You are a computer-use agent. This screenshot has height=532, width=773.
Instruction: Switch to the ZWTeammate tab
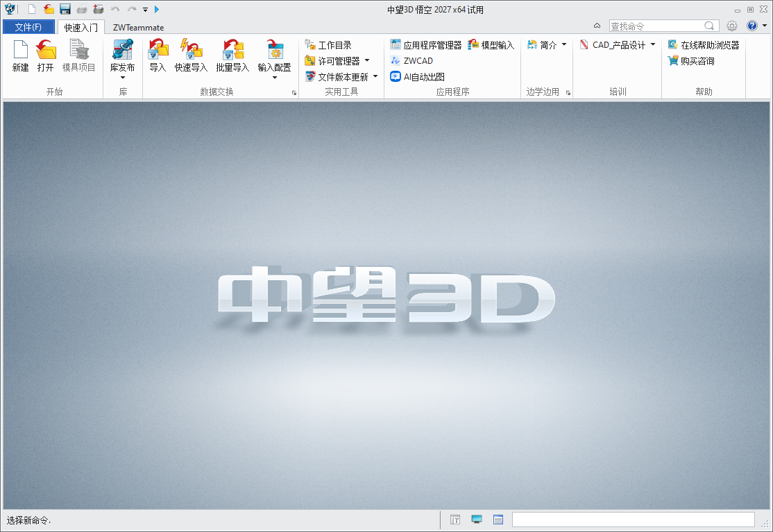139,28
